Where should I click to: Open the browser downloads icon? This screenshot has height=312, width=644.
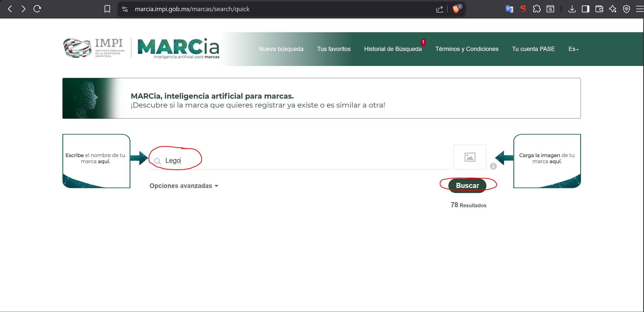[572, 9]
